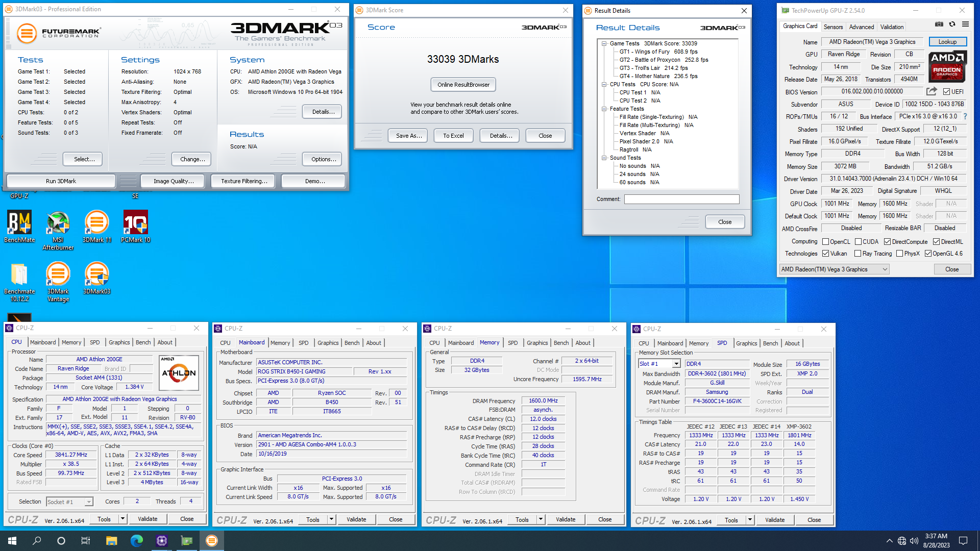
Task: Open the GPU selection dropdown in GPU-Z
Action: point(835,269)
